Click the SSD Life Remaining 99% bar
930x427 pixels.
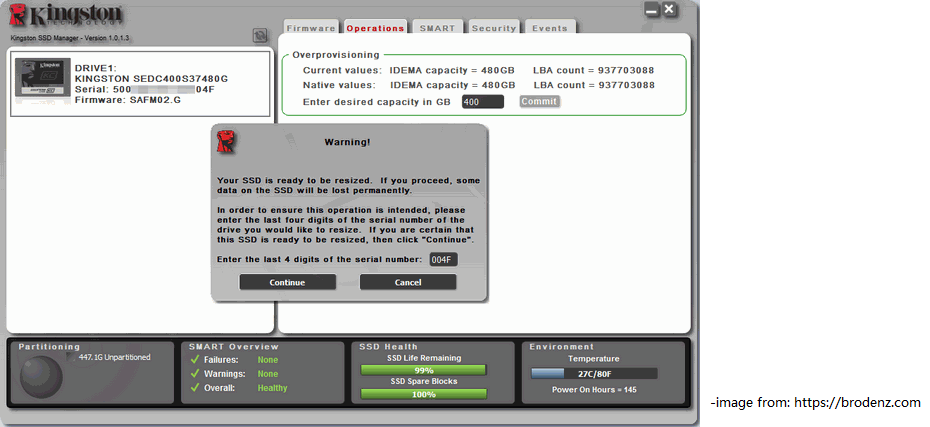click(x=423, y=370)
